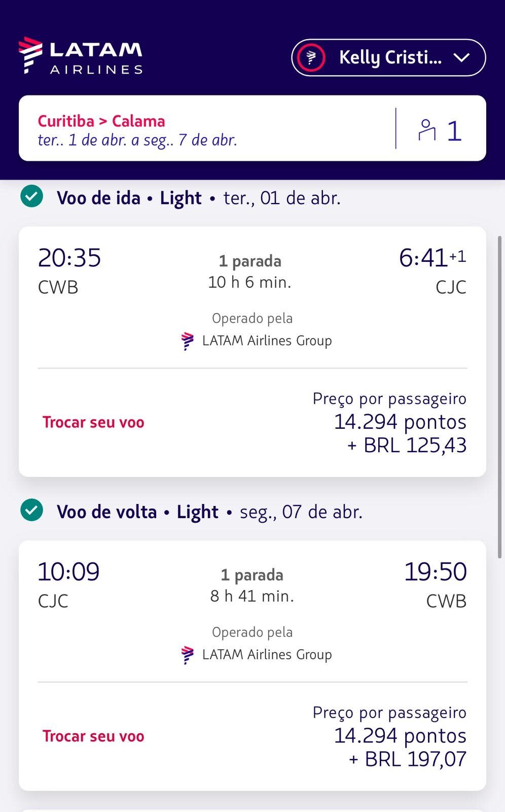Click the trip dates text in search box
Image resolution: width=505 pixels, height=812 pixels.
click(137, 140)
